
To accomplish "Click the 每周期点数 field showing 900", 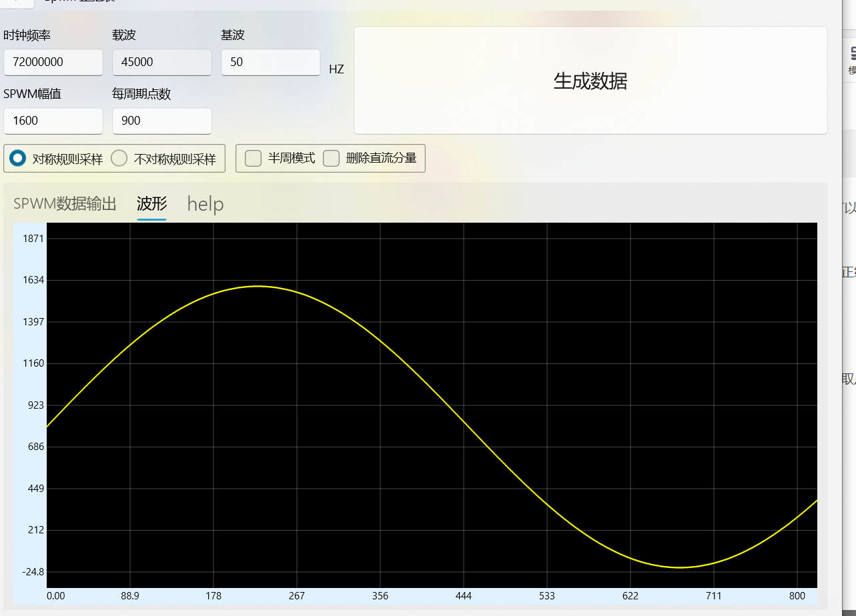I will 162,121.
